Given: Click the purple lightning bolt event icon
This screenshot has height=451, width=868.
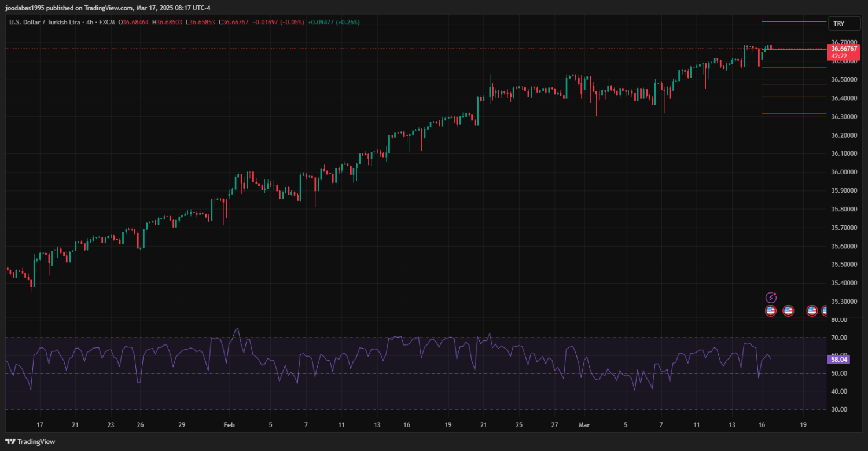Looking at the screenshot, I should click(771, 298).
